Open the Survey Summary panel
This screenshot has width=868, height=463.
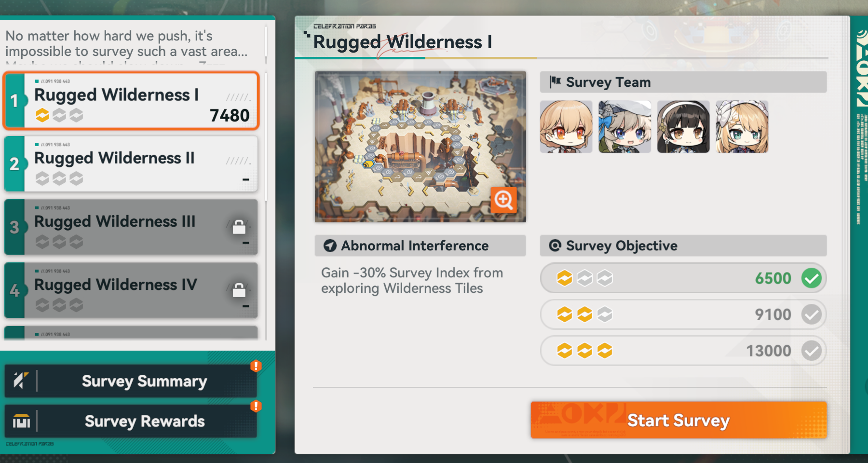pos(131,381)
